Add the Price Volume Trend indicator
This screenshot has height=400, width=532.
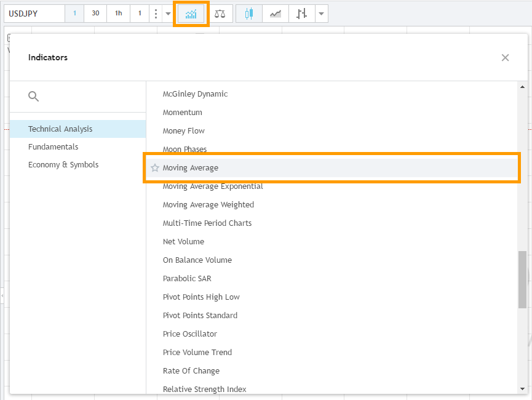[332, 352]
